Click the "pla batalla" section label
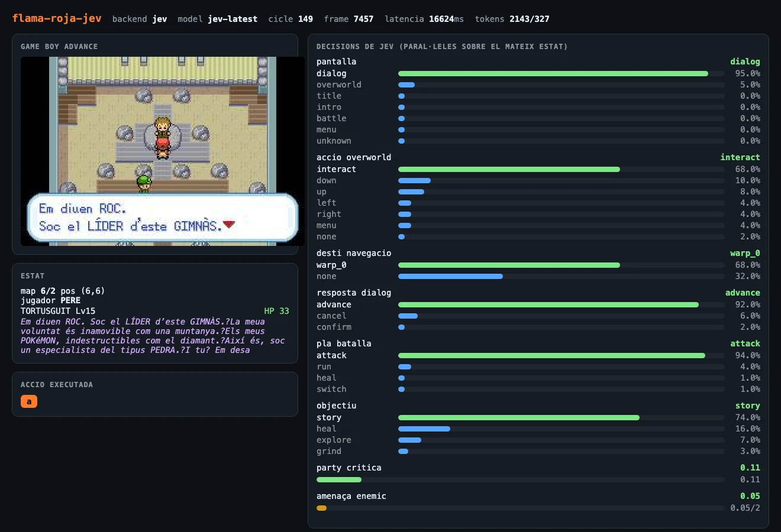Viewport: 781px width, 532px height. pos(344,343)
